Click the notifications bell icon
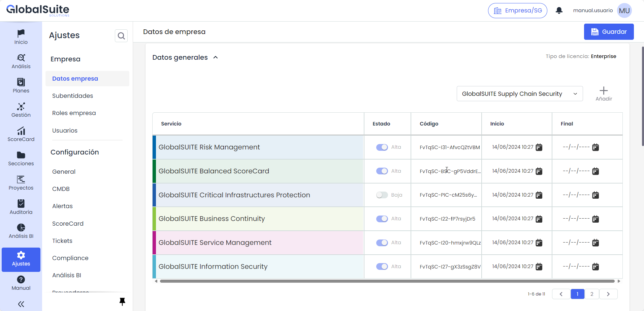The image size is (644, 311). (559, 10)
